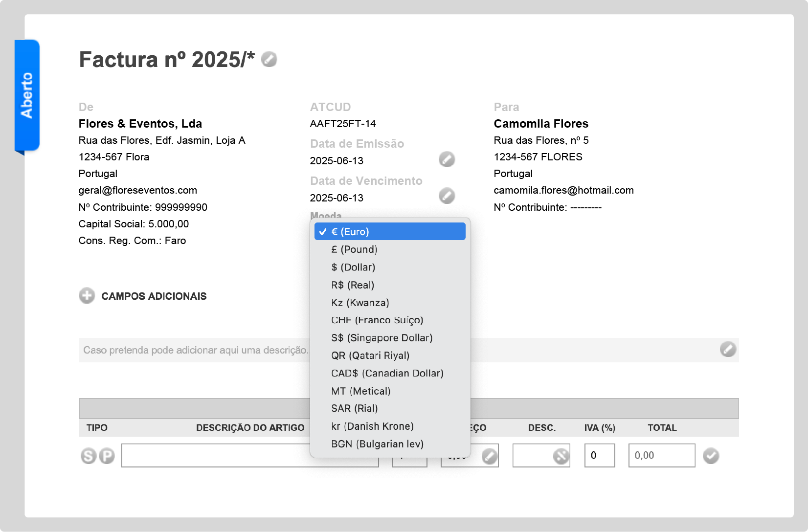Viewport: 808px width, 532px height.
Task: Click the plus icon for Campos Adicionais
Action: point(87,296)
